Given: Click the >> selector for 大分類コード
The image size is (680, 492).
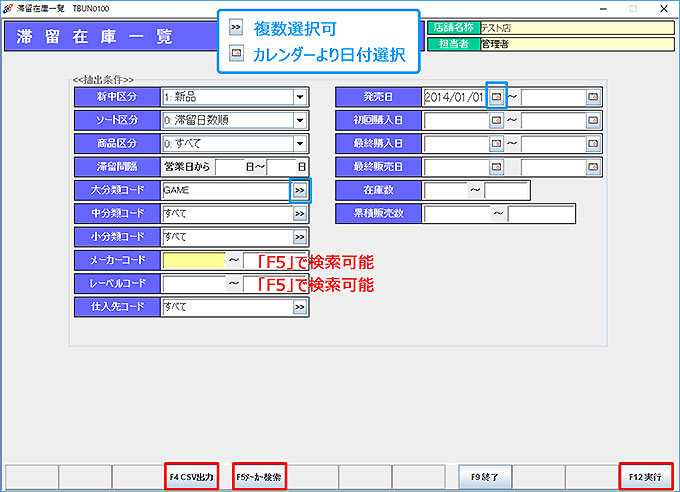Looking at the screenshot, I should (x=300, y=190).
